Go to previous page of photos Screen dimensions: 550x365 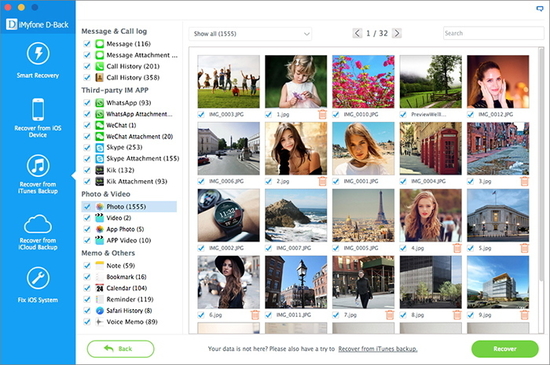click(357, 33)
